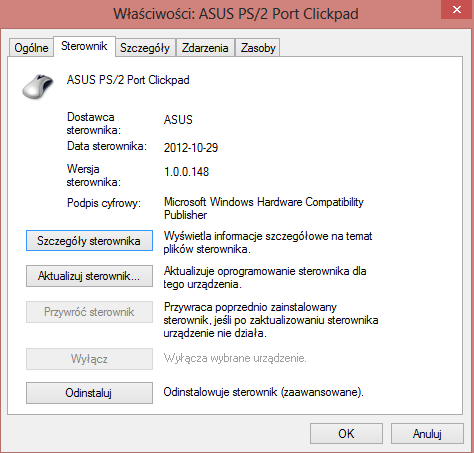Uninstall driver with Odinstaluj button

pyautogui.click(x=89, y=393)
